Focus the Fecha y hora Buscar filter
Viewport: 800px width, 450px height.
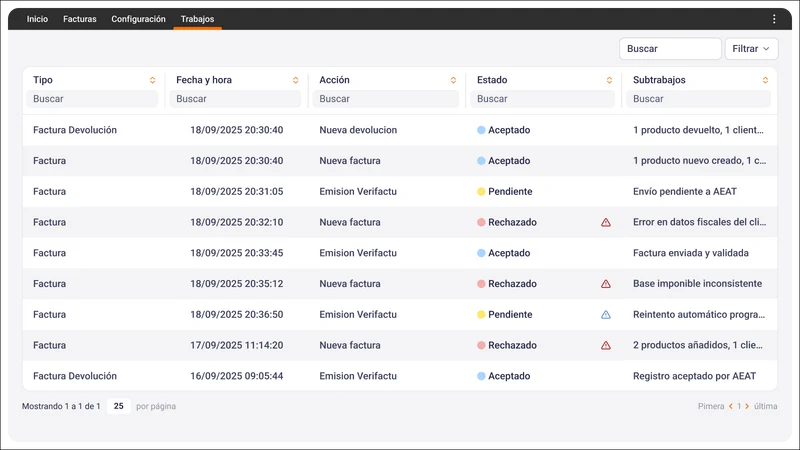pyautogui.click(x=235, y=98)
